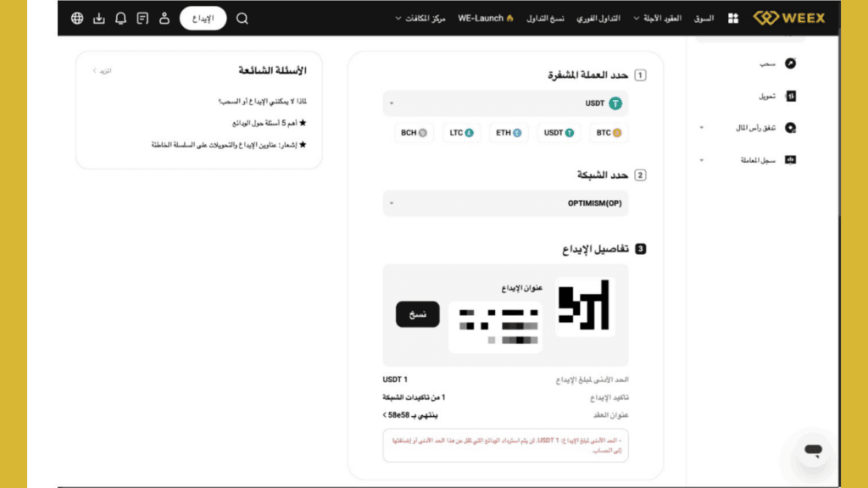Open the contract address ending 58e58

coord(410,415)
